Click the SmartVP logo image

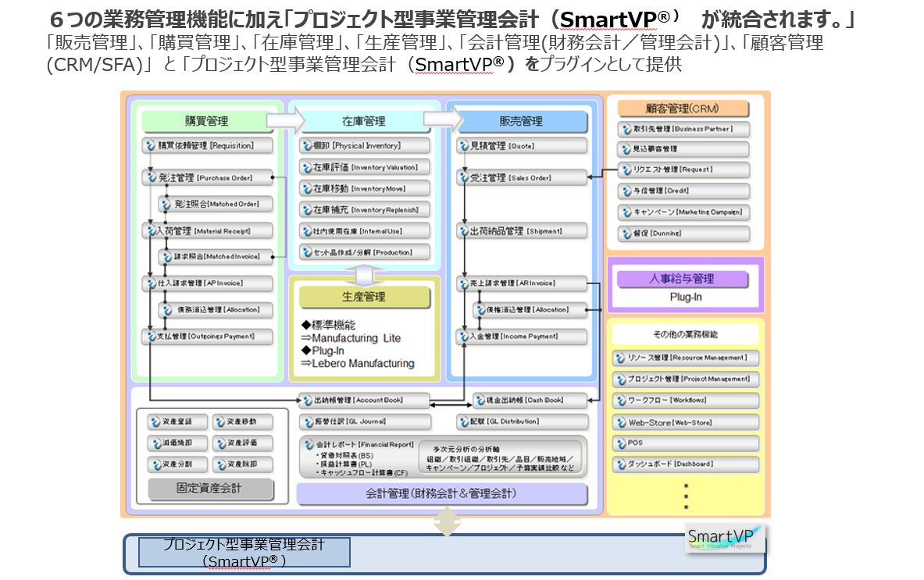726,538
